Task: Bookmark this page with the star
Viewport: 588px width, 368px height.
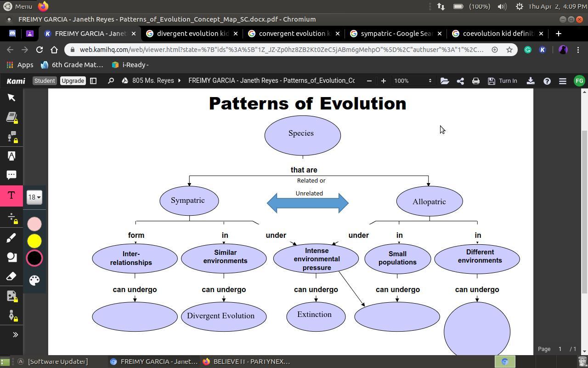Action: coord(509,50)
